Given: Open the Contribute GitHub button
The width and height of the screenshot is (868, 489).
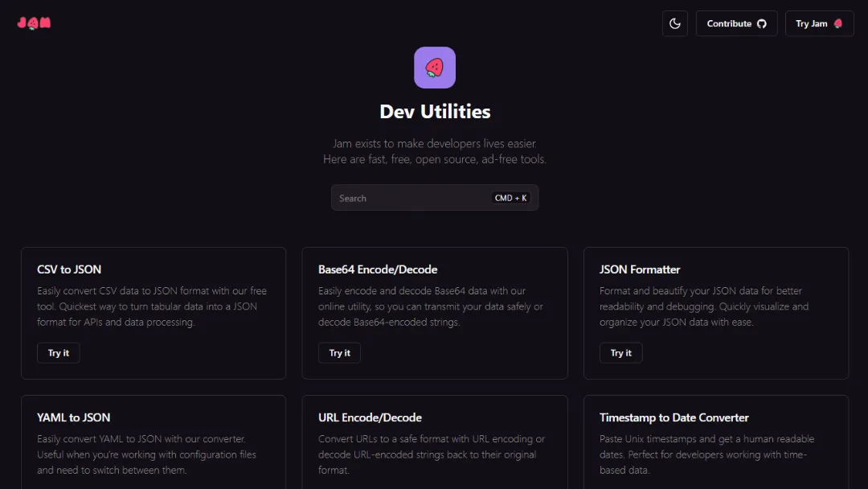Looking at the screenshot, I should coord(736,23).
